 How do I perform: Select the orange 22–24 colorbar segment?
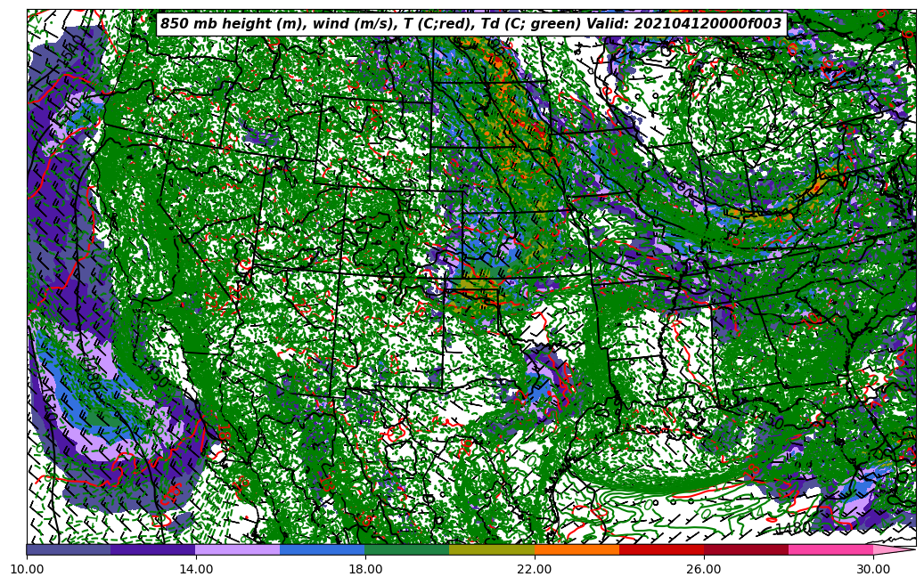click(x=576, y=550)
